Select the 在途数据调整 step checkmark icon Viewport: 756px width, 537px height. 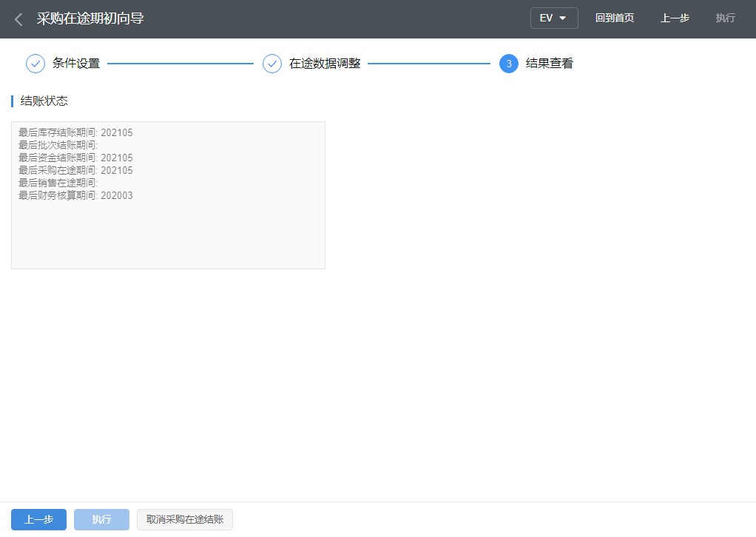272,64
